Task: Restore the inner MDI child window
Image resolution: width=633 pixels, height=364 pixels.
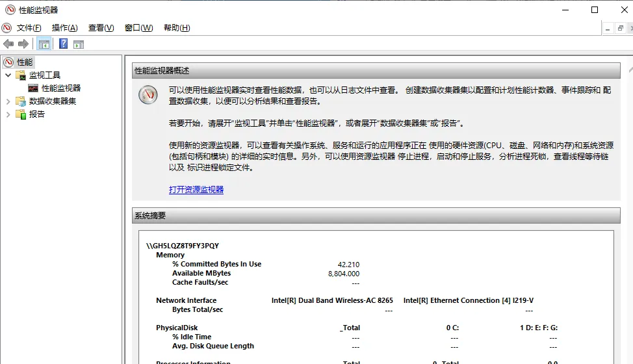Action: pos(621,28)
